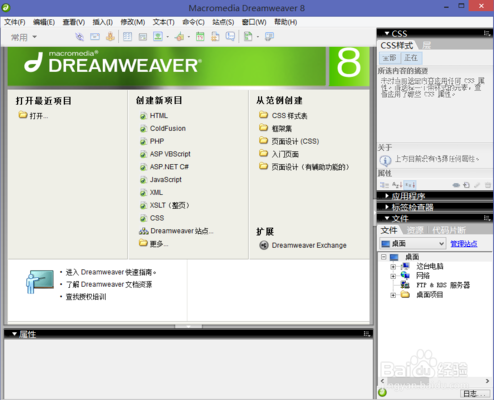This screenshot has height=400, width=494.
Task: Open the 桌面 site dropdown
Action: 413,244
